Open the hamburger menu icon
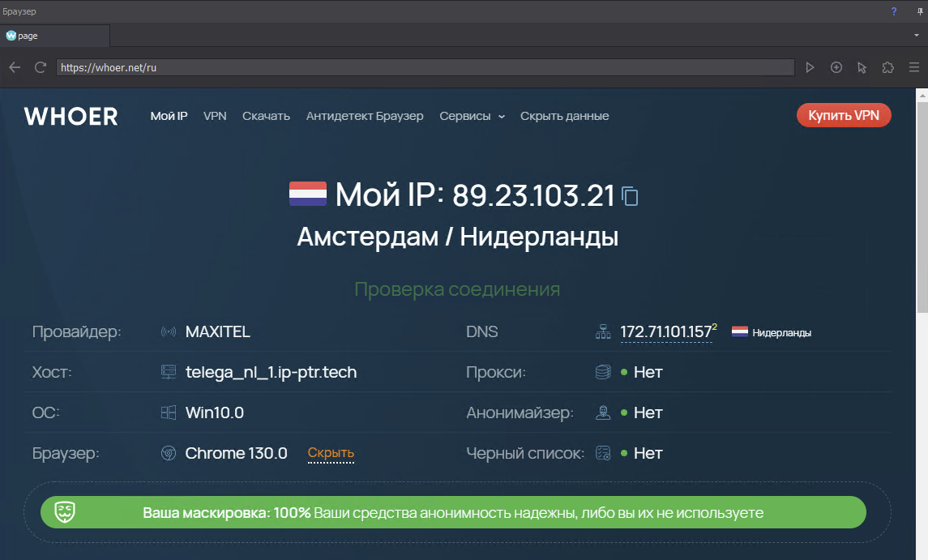Viewport: 928px width, 560px height. click(913, 67)
